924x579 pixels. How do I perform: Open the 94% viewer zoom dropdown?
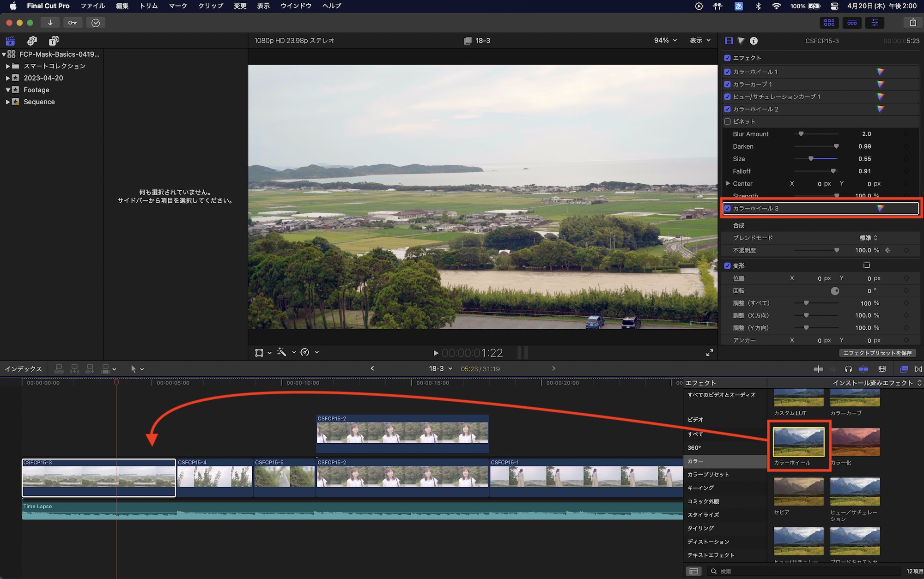(665, 41)
